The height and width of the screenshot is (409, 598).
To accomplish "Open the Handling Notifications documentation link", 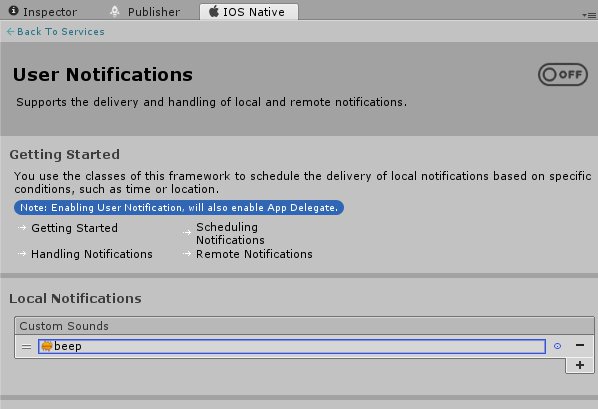I will pos(92,254).
